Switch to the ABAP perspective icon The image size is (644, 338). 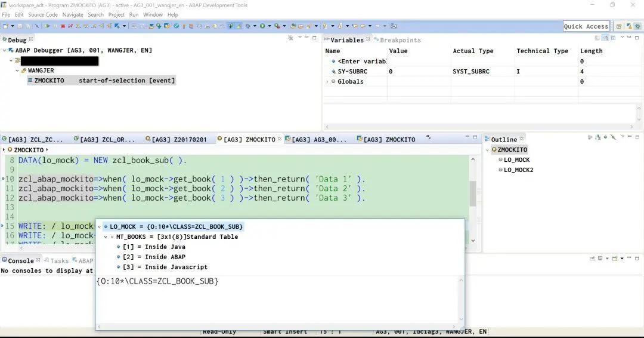(629, 26)
